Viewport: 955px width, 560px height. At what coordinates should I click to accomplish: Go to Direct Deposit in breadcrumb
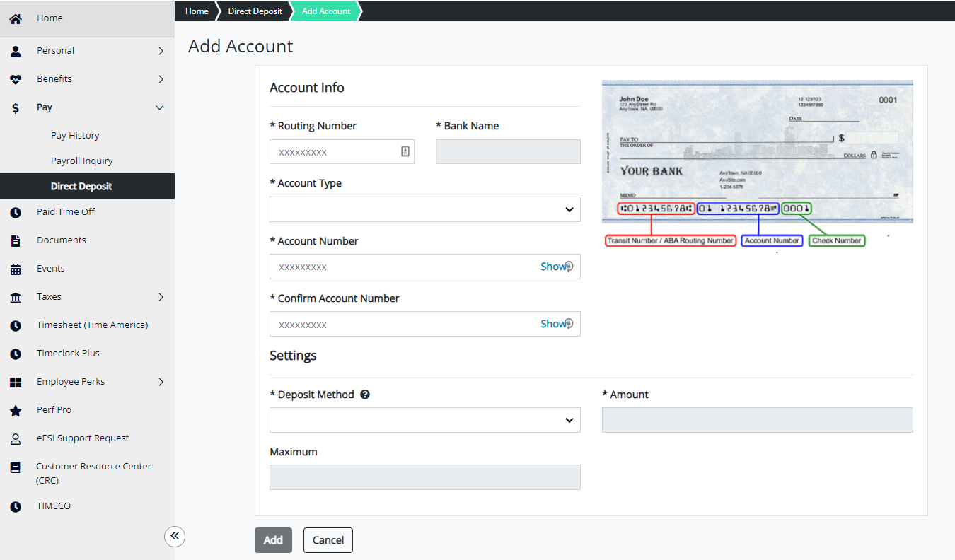[255, 11]
